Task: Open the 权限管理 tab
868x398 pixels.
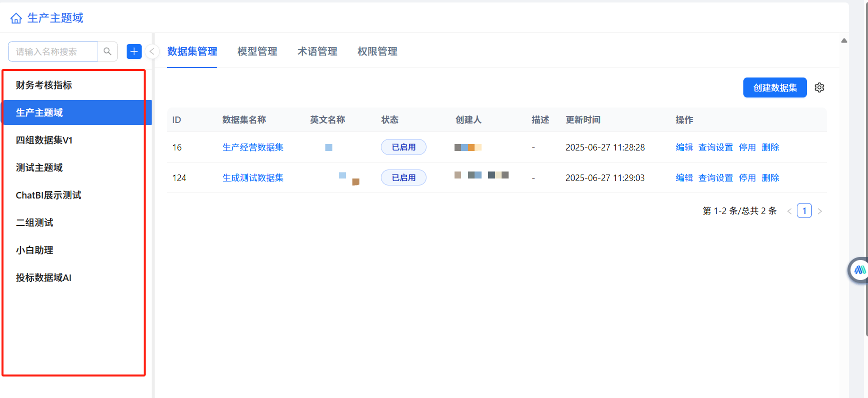Action: 377,51
